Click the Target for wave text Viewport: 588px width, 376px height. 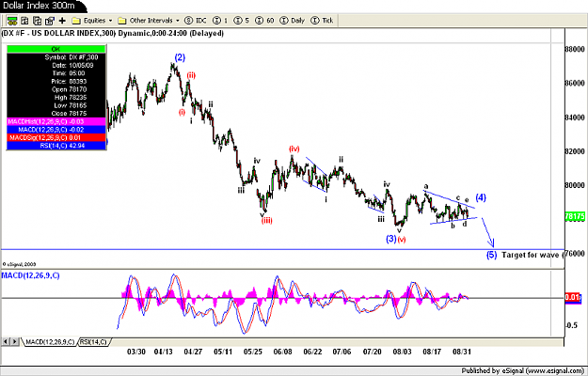click(x=532, y=256)
